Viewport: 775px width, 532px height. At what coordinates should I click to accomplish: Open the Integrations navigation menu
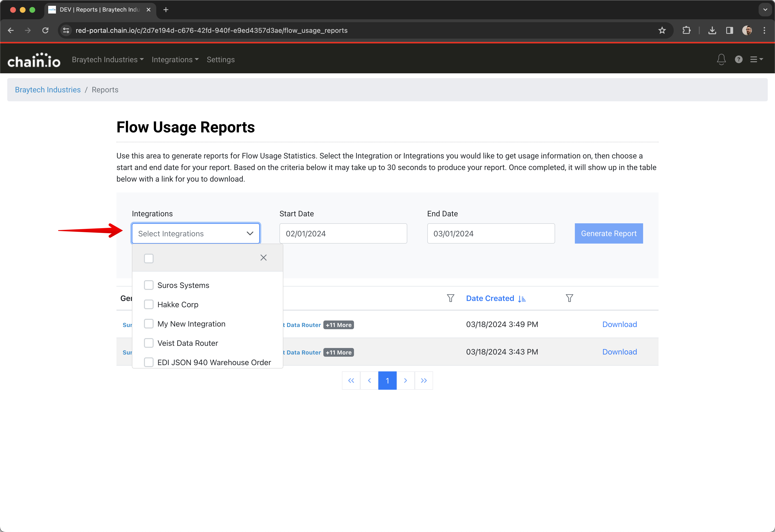click(175, 59)
